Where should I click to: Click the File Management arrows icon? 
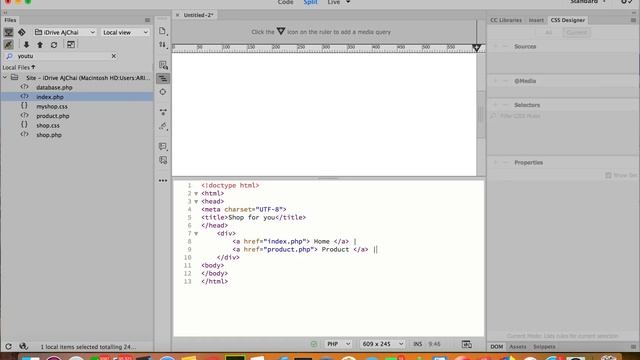click(162, 44)
